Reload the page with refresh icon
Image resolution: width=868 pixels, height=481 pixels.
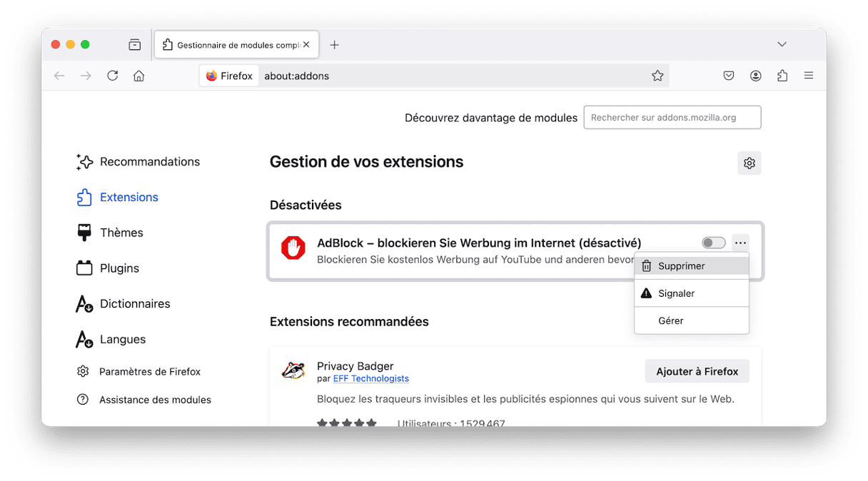pos(112,76)
